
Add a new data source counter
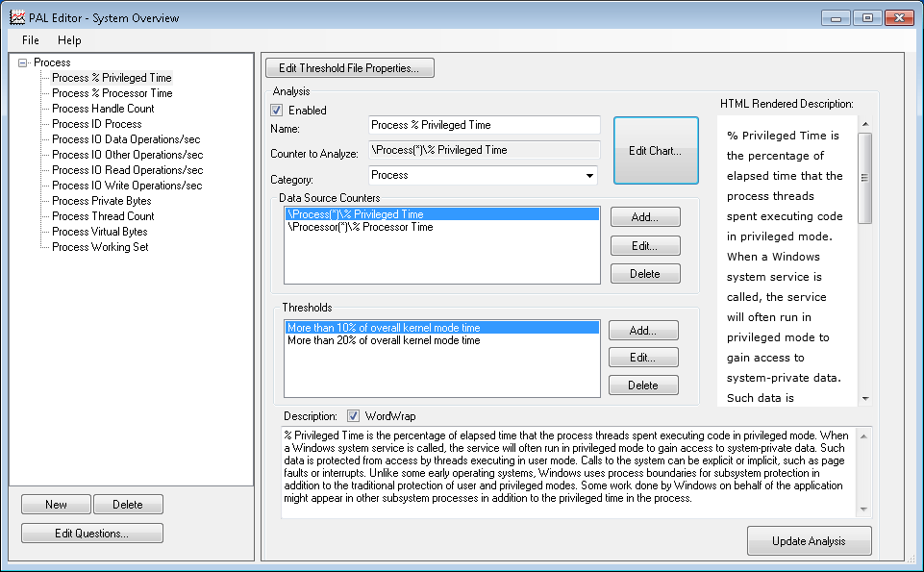(644, 216)
